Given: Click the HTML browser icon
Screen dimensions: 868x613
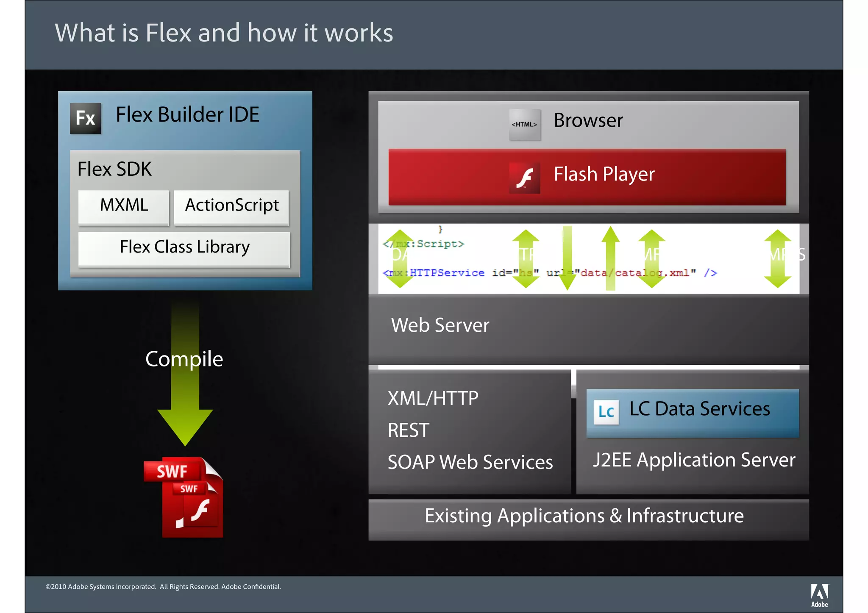Looking at the screenshot, I should coord(524,124).
